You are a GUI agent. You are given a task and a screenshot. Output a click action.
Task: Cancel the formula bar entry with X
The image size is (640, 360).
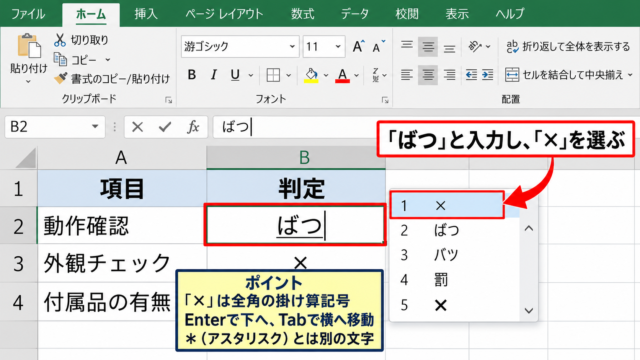point(138,127)
